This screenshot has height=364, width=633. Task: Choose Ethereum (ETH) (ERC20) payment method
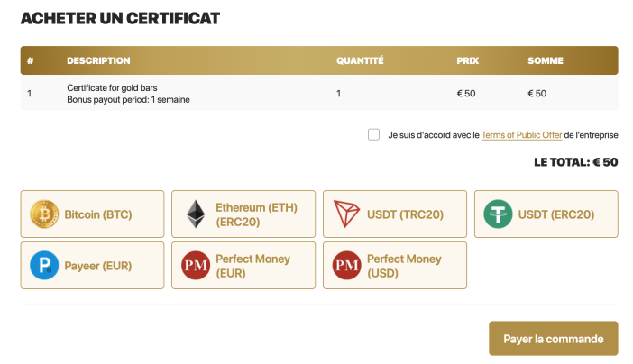coord(243,214)
